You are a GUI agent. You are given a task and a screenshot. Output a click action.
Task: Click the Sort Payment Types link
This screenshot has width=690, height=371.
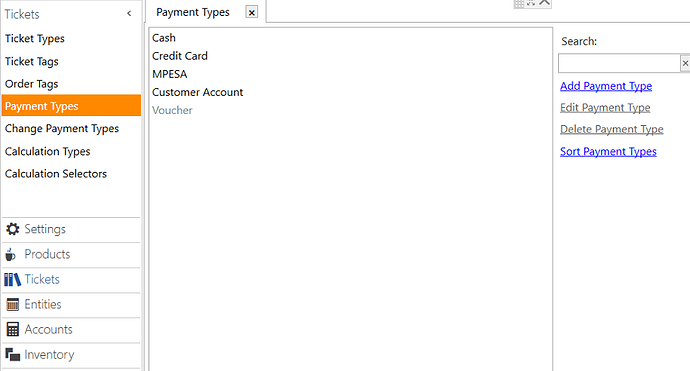click(608, 151)
